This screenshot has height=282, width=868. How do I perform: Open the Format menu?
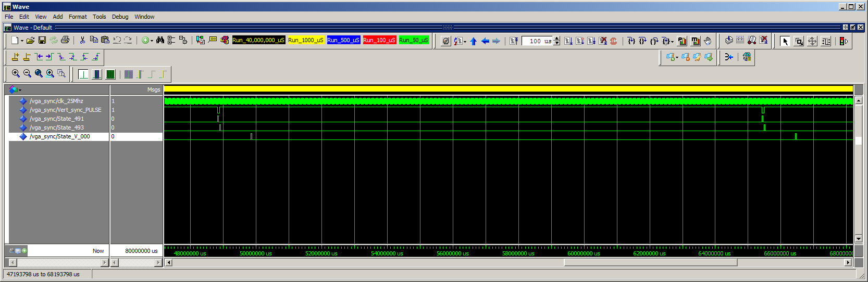tap(78, 17)
